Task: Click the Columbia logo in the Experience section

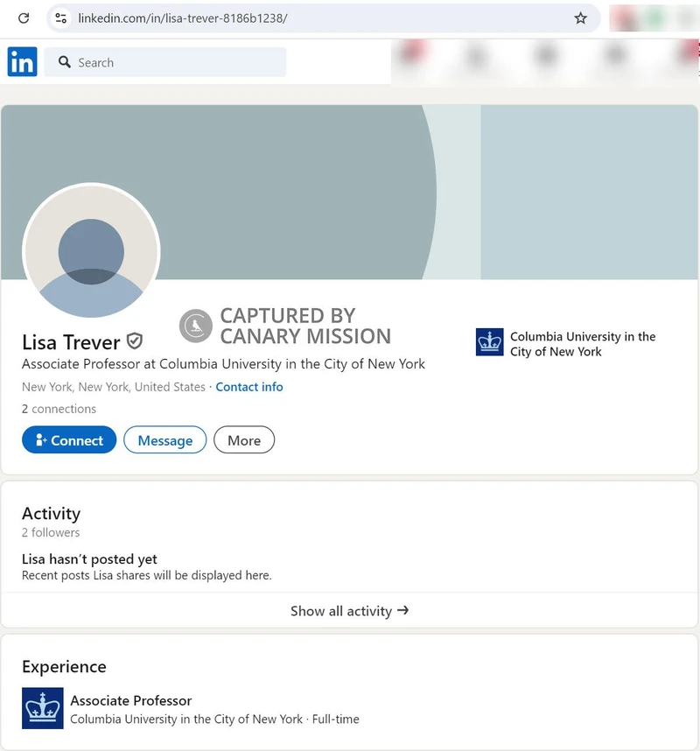Action: pos(42,708)
